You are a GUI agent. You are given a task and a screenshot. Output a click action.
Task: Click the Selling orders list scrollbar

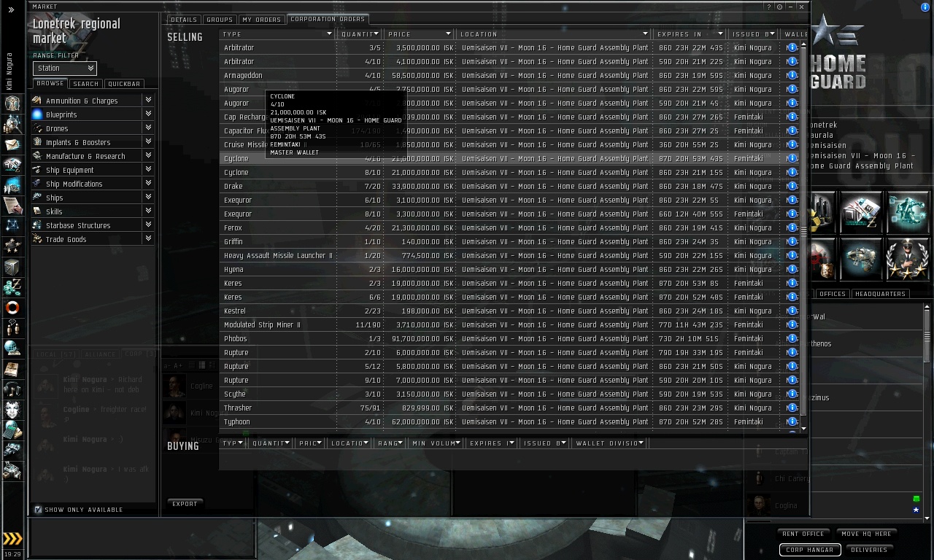804,232
